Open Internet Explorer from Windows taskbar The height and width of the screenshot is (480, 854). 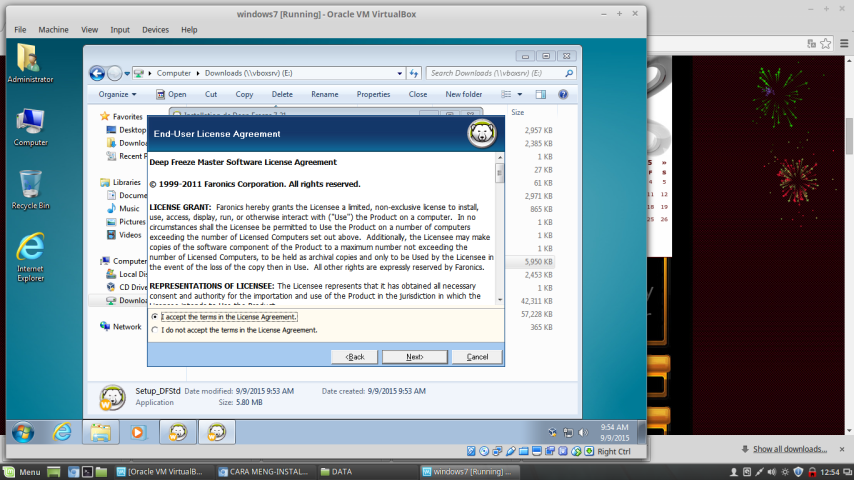[x=62, y=433]
